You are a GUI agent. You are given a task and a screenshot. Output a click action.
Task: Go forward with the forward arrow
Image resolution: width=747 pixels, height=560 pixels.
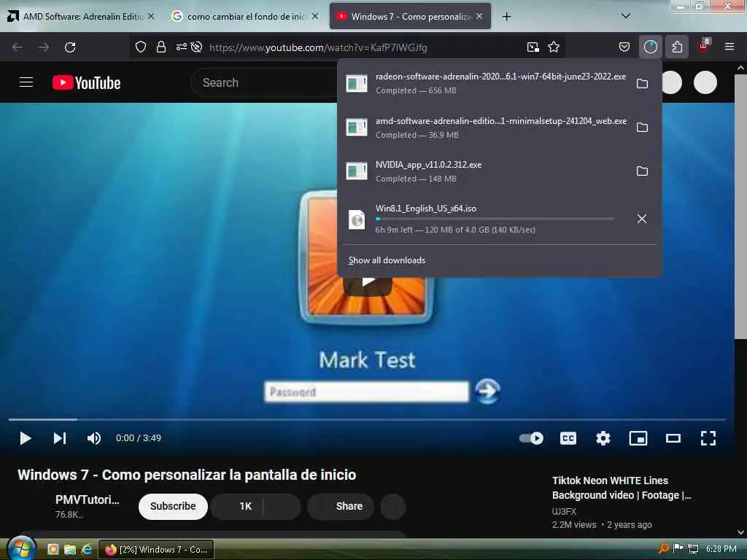pyautogui.click(x=44, y=47)
